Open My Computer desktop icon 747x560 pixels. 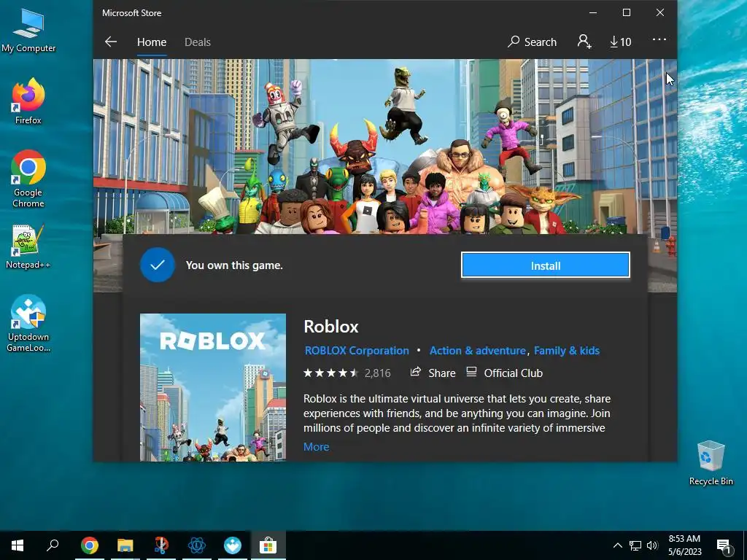[28, 31]
